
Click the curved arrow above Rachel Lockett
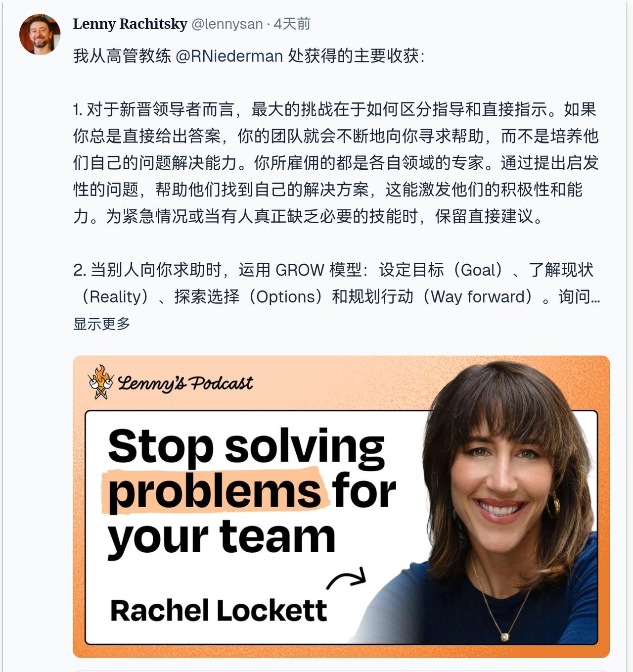[346, 578]
